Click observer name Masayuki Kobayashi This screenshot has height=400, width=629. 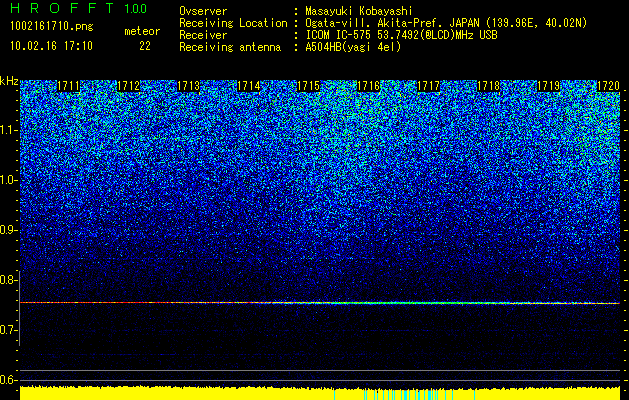pyautogui.click(x=359, y=11)
